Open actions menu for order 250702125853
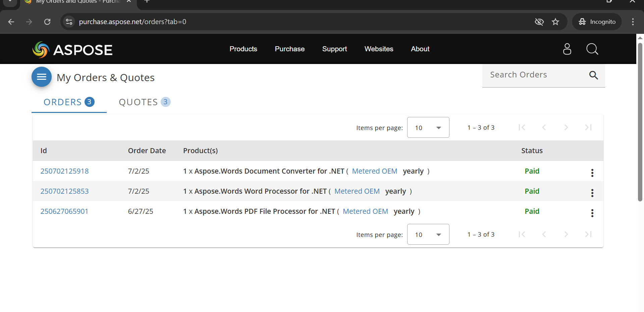The image size is (644, 312). 592,193
